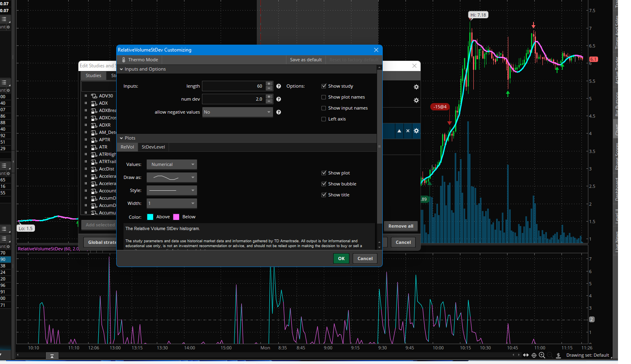
Task: Decrement the num dev value
Action: click(269, 101)
